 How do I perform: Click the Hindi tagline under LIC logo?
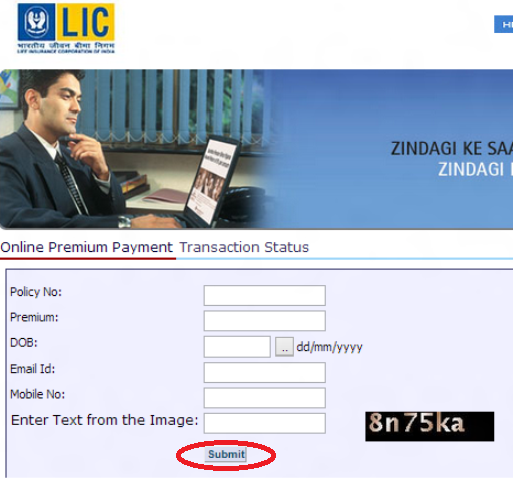[x=66, y=45]
